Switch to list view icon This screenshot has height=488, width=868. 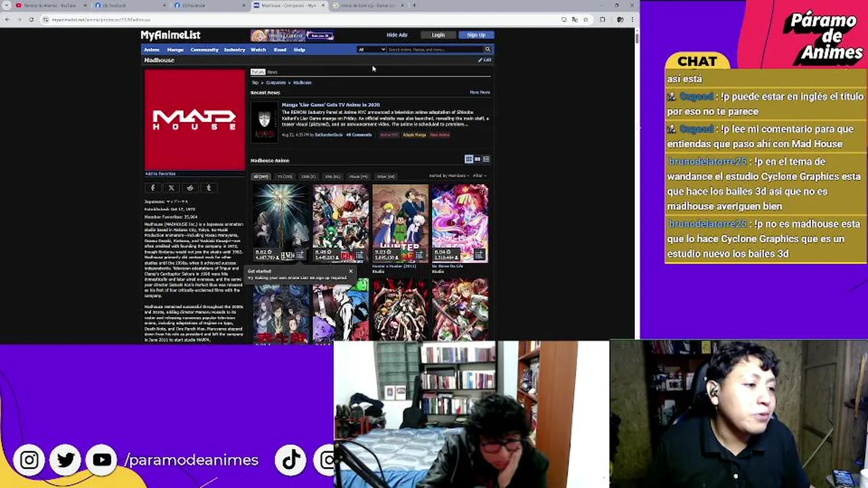coord(486,159)
